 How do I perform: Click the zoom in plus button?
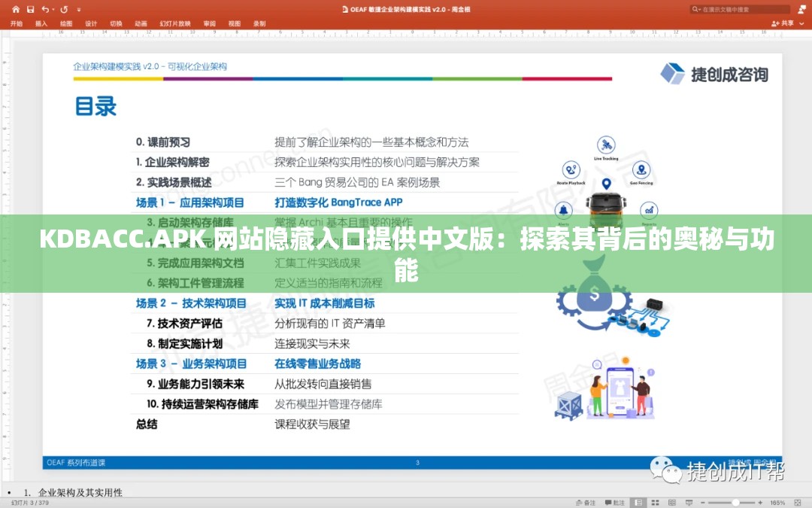tap(760, 503)
